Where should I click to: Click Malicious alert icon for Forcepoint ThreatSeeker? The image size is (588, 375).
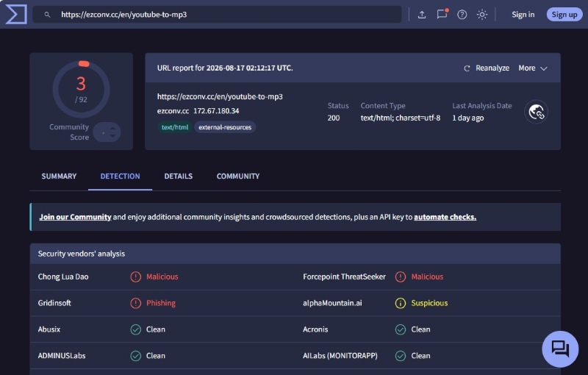(x=401, y=276)
